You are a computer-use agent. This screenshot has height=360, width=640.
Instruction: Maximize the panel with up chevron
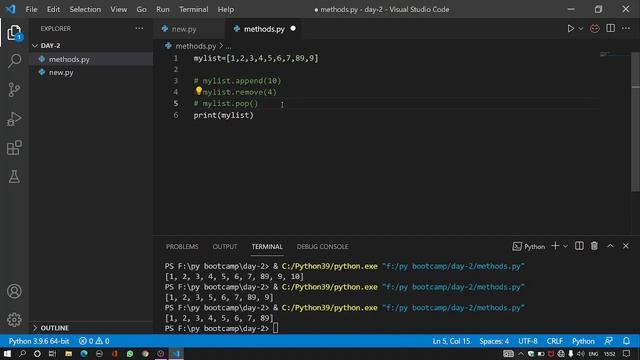click(x=610, y=246)
